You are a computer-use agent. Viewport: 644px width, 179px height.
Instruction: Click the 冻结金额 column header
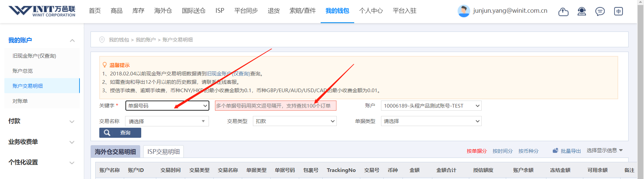(x=560, y=170)
